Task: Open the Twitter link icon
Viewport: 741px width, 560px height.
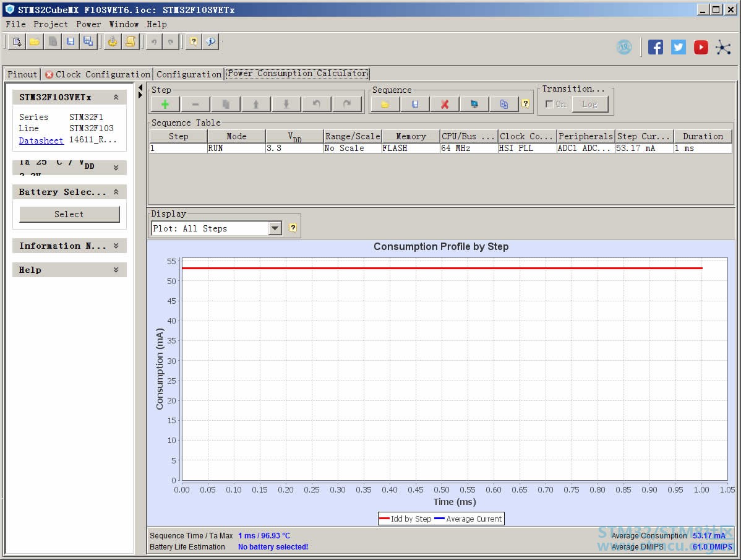Action: click(x=678, y=47)
